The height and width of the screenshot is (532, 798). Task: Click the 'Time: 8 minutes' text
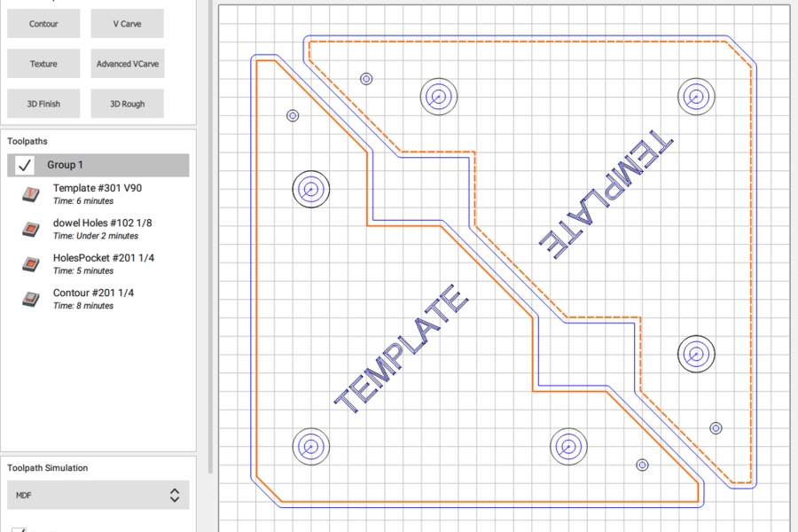[83, 306]
